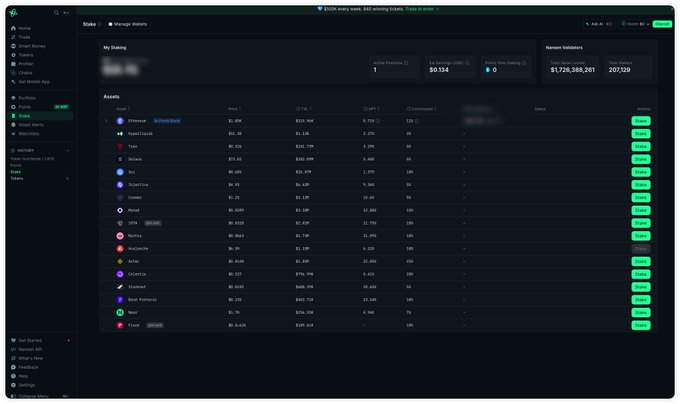680x404 pixels.
Task: Click Stake button for Hyperliquid
Action: point(641,134)
